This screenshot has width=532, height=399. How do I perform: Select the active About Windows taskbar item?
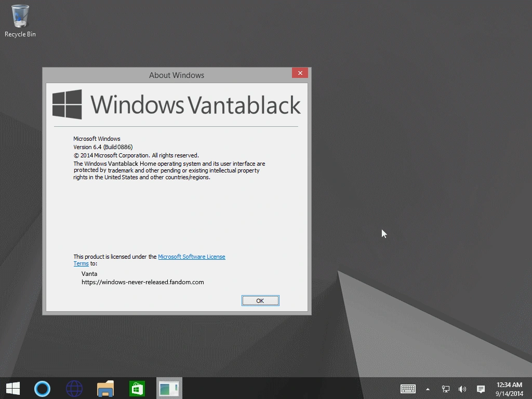point(169,388)
